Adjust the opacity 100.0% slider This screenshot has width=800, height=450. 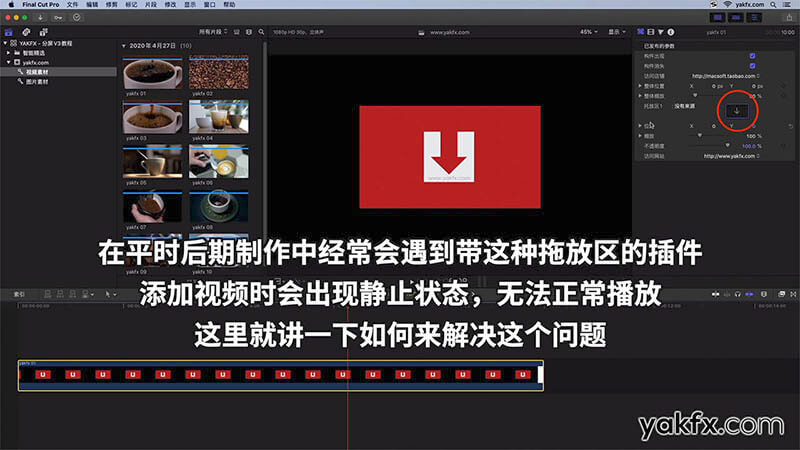coord(728,145)
